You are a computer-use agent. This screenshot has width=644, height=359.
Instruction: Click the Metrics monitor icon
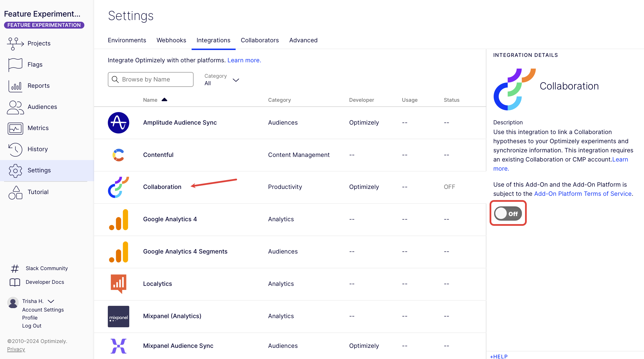pyautogui.click(x=15, y=128)
